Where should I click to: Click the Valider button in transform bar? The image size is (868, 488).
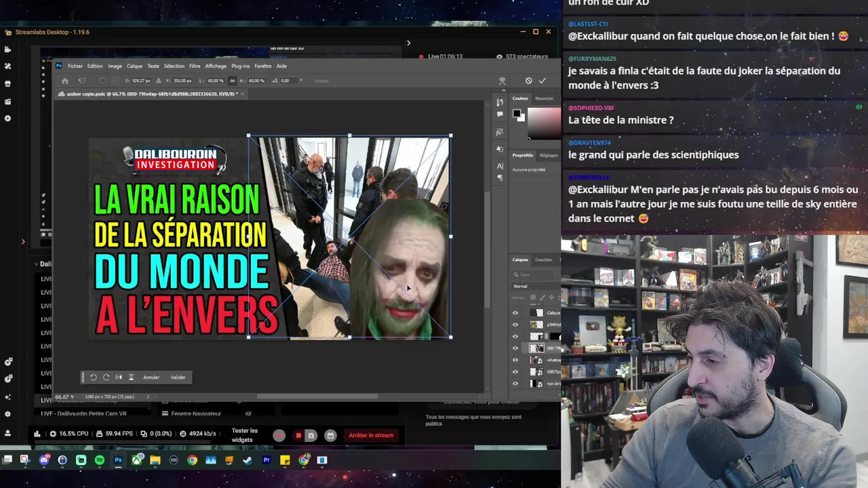[178, 378]
